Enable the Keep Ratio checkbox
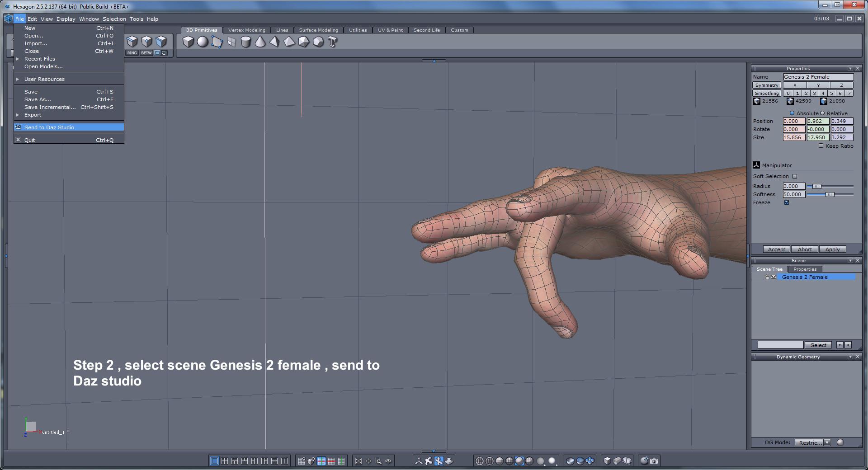This screenshot has height=470, width=868. click(821, 146)
